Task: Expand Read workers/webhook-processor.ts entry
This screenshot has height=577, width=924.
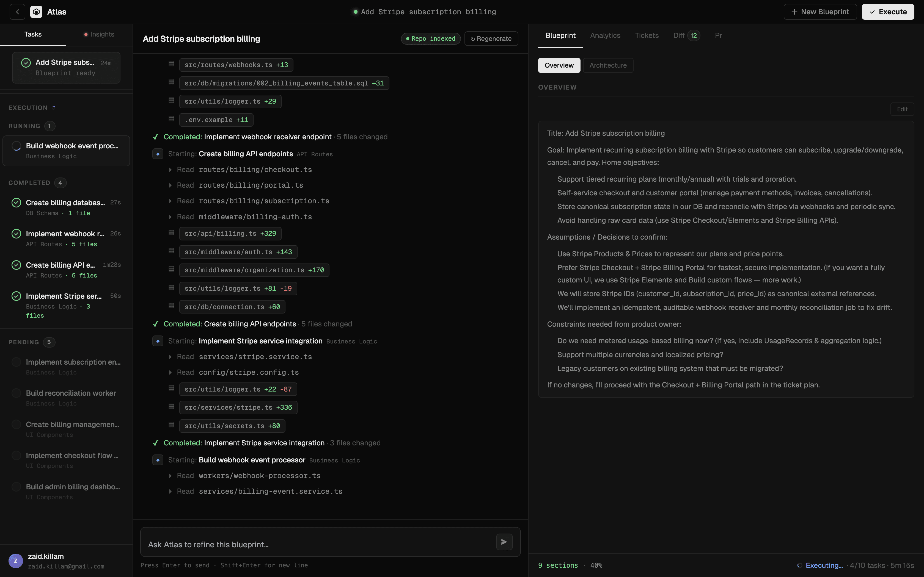Action: pyautogui.click(x=170, y=476)
